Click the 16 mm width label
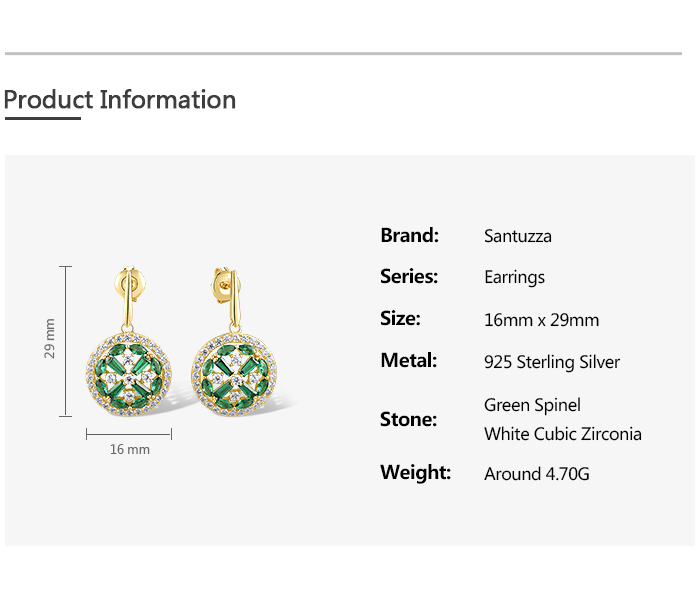The height and width of the screenshot is (596, 700). click(x=129, y=450)
